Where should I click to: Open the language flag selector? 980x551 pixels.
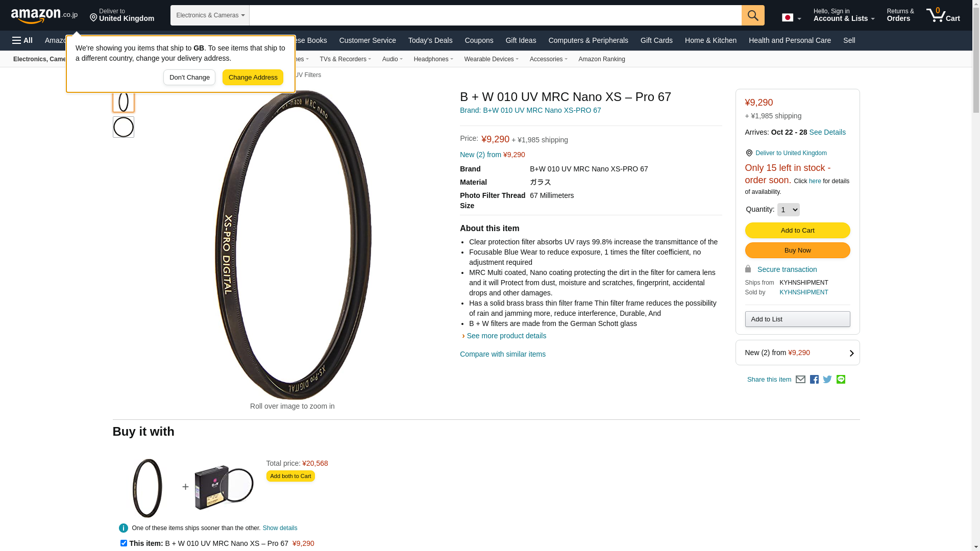(x=791, y=18)
